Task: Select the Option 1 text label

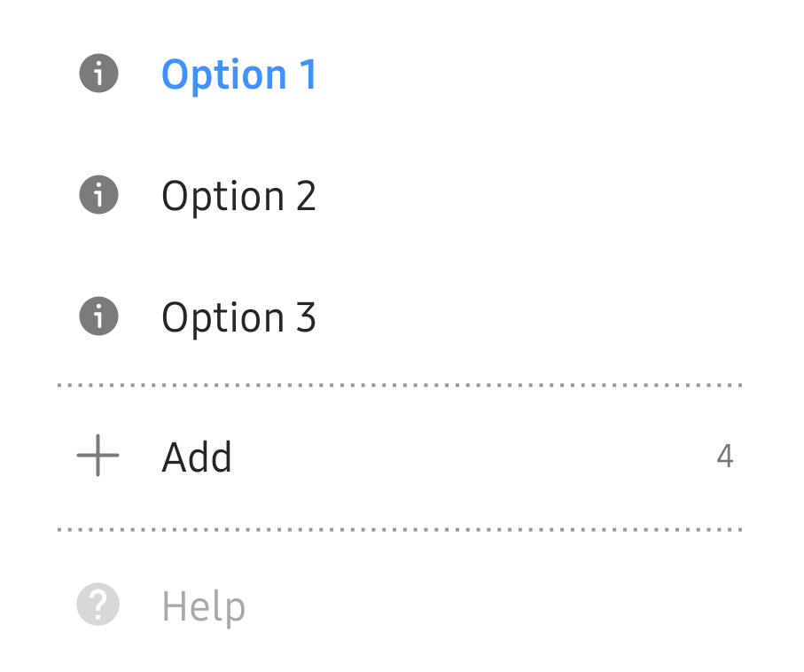Action: pyautogui.click(x=238, y=75)
